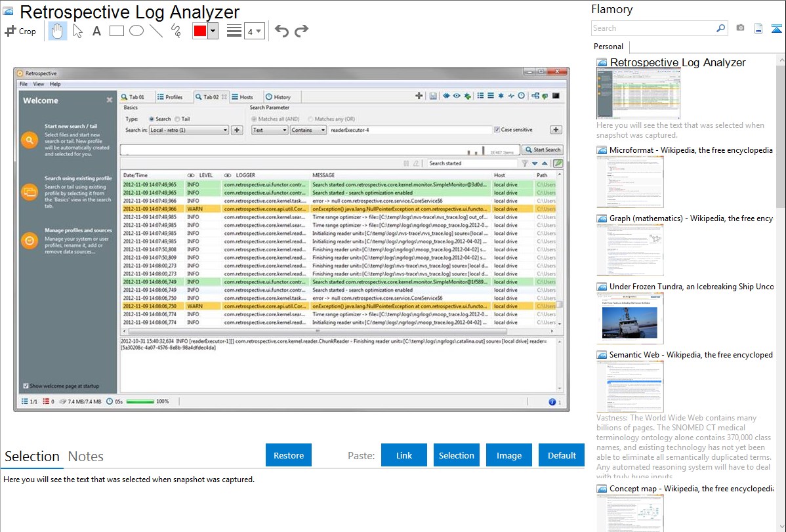Open the Help menu in Retrospective
The image size is (786, 532).
click(55, 84)
